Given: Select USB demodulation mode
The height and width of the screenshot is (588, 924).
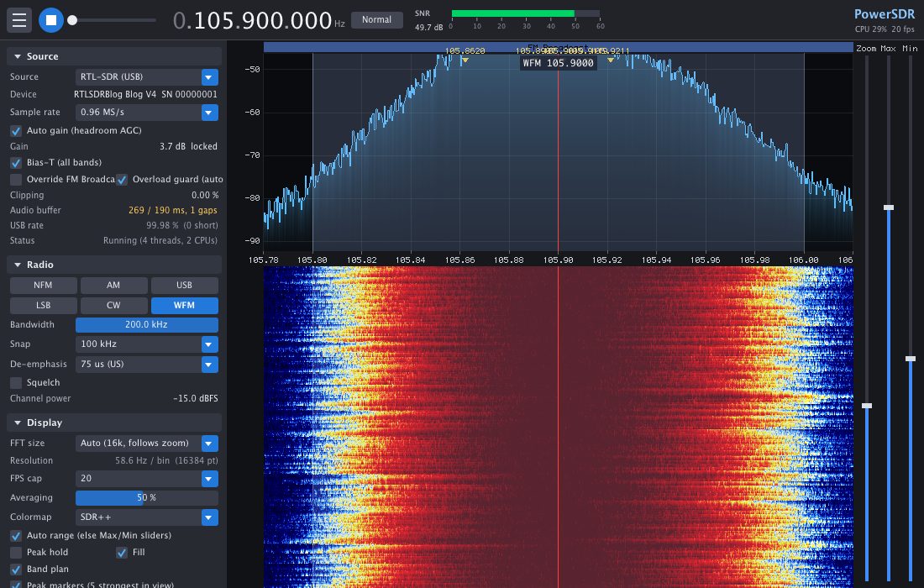Looking at the screenshot, I should coord(185,285).
